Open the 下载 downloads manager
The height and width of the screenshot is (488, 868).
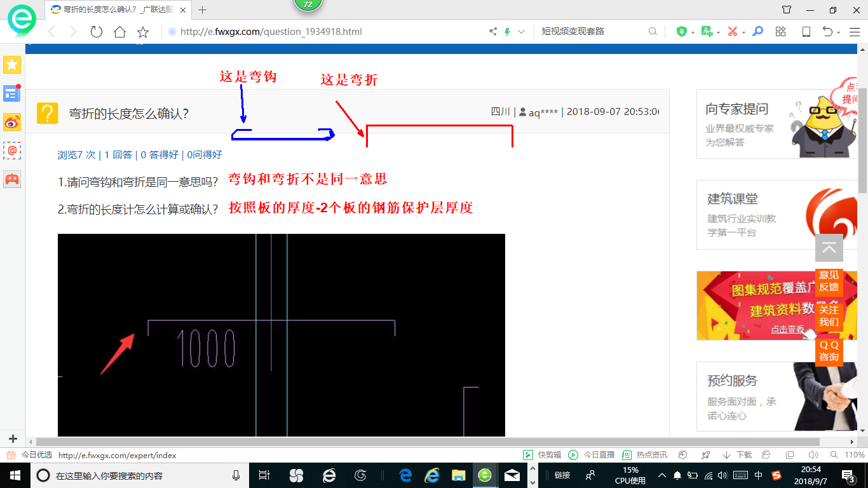pos(737,455)
